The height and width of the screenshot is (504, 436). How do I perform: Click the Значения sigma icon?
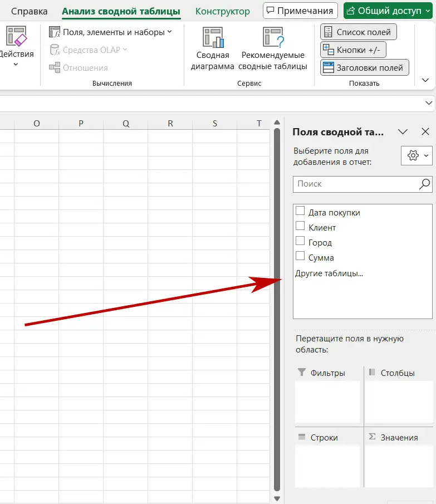(x=372, y=437)
